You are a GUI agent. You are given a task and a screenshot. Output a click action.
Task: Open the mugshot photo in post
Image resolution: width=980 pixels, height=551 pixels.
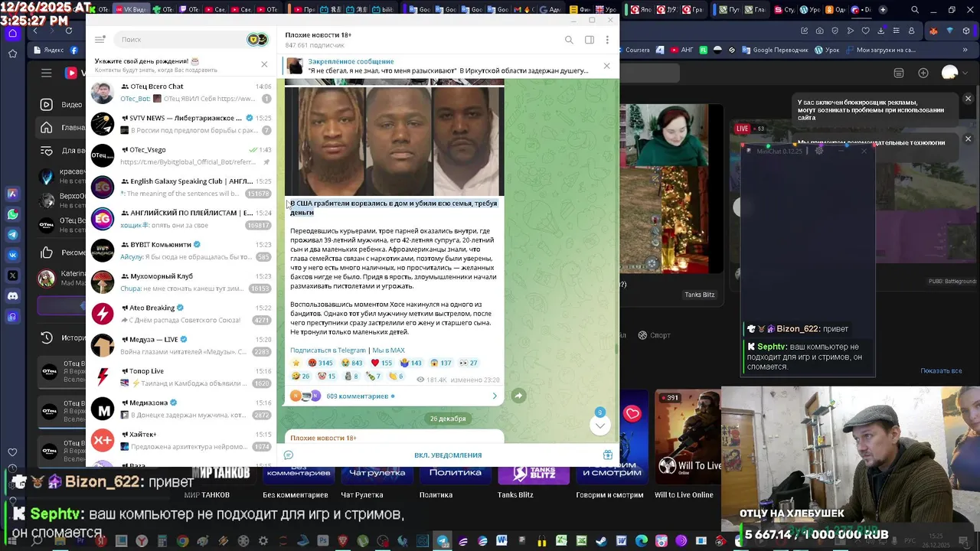click(394, 140)
